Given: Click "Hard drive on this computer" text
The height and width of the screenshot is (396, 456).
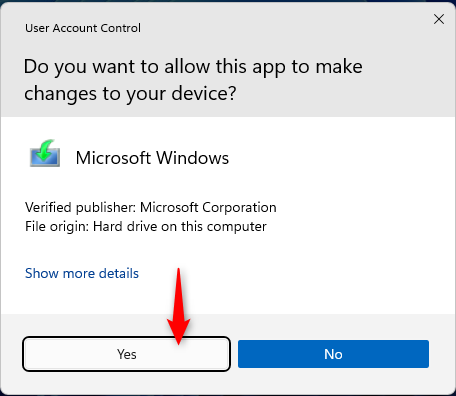Looking at the screenshot, I should coord(180,227).
